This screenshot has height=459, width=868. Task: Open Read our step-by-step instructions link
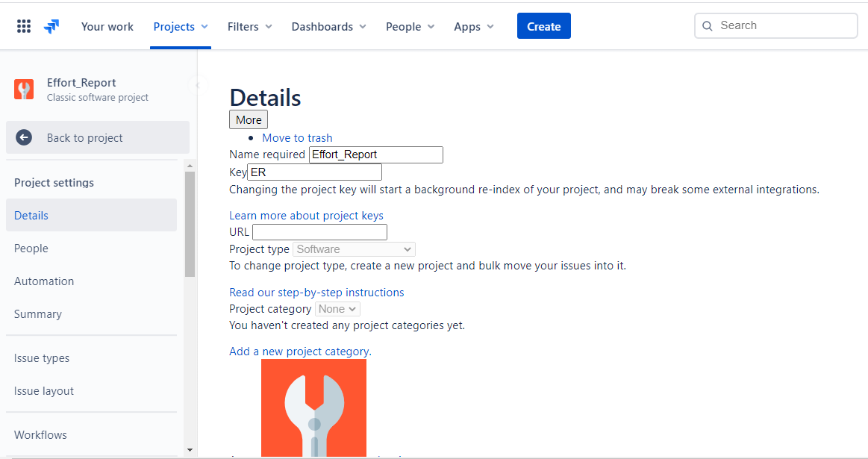316,293
